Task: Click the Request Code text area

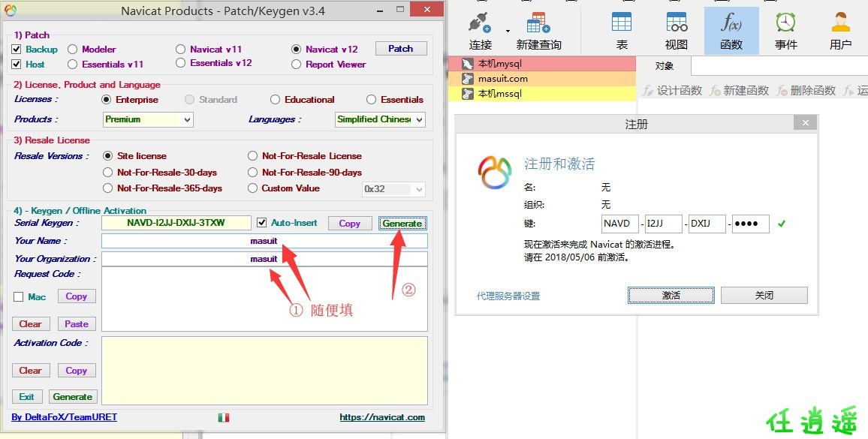Action: (x=264, y=299)
